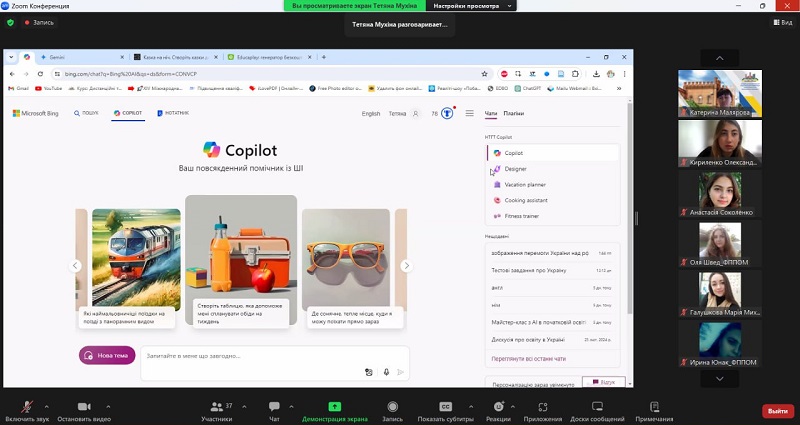Switch to ПОШУК search tab
The image size is (800, 425).
point(86,113)
